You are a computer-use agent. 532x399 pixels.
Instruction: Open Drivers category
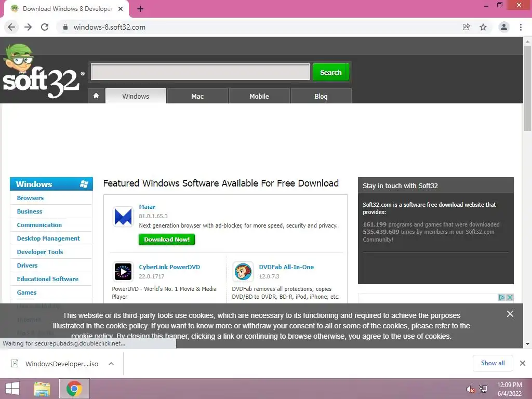pyautogui.click(x=27, y=265)
